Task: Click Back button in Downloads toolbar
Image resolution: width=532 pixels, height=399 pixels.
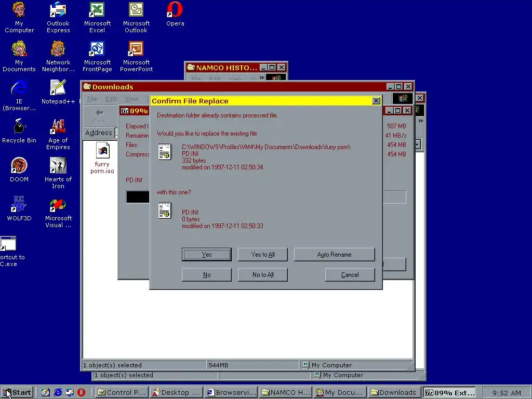Action: (99, 116)
